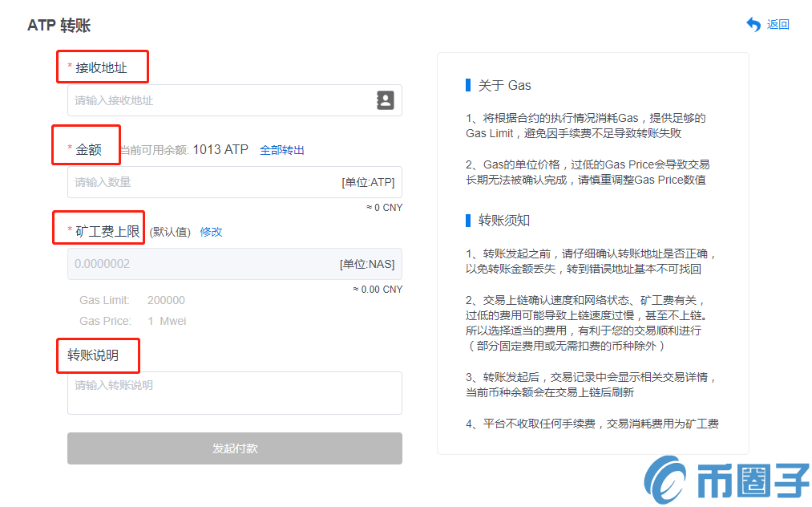The image size is (812, 507).
Task: Click the 矿工费上限 label
Action: pyautogui.click(x=107, y=232)
